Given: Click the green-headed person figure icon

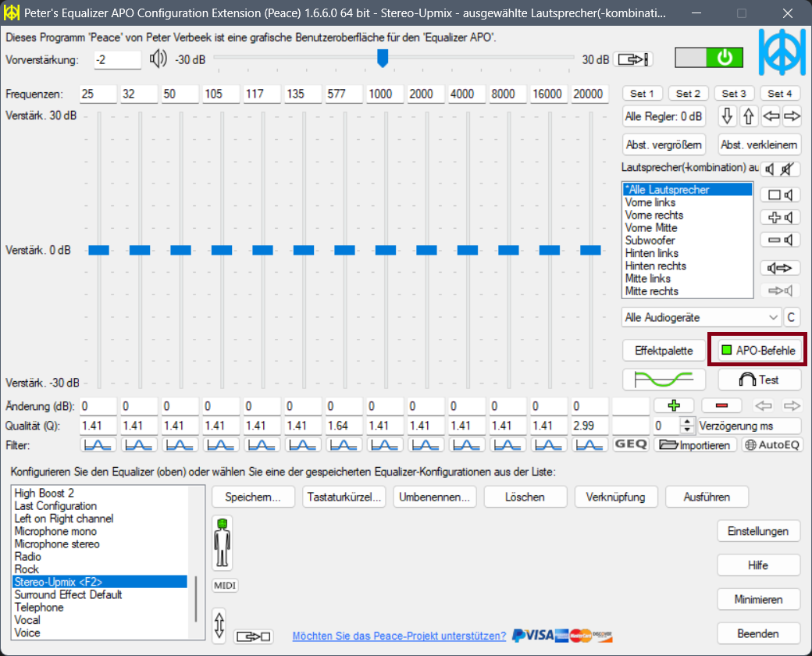Looking at the screenshot, I should click(x=223, y=543).
